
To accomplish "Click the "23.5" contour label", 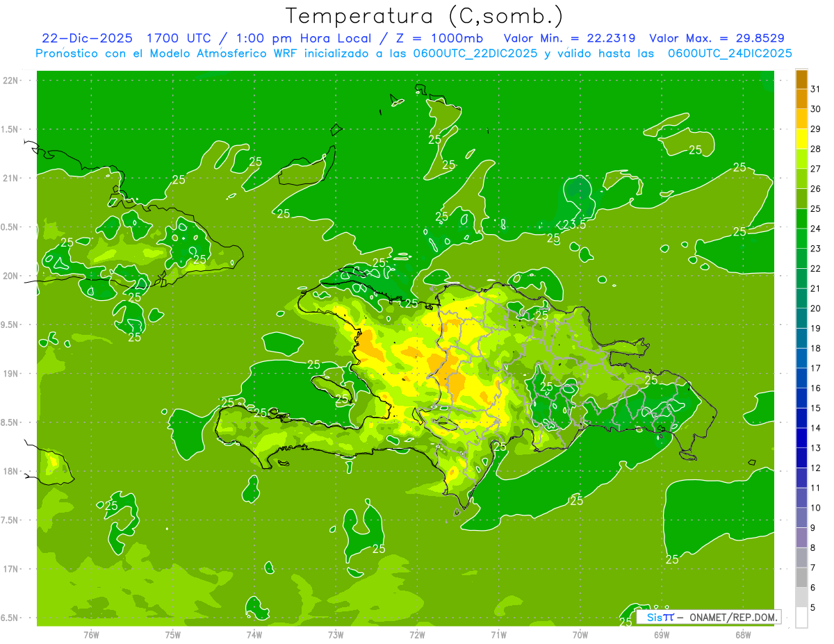I will pyautogui.click(x=574, y=224).
